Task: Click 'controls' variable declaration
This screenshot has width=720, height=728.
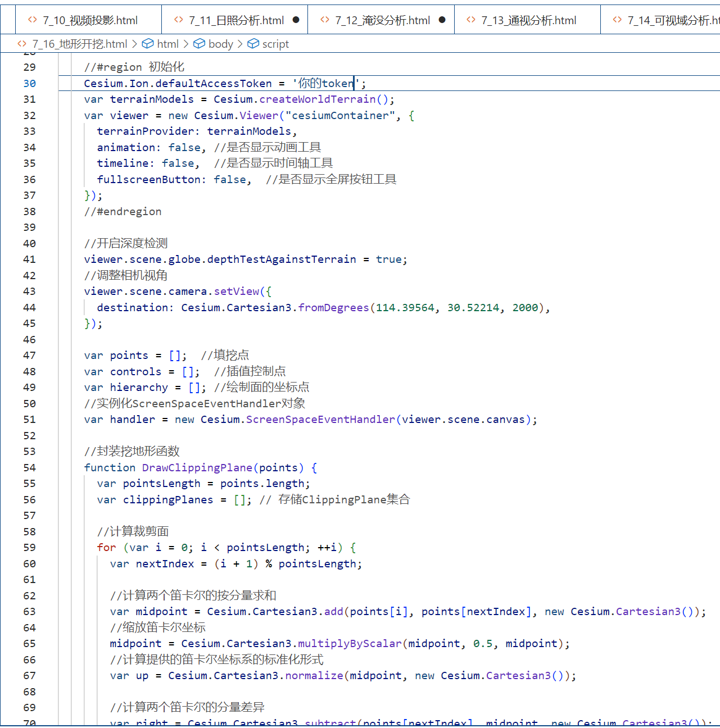Action: coord(135,371)
